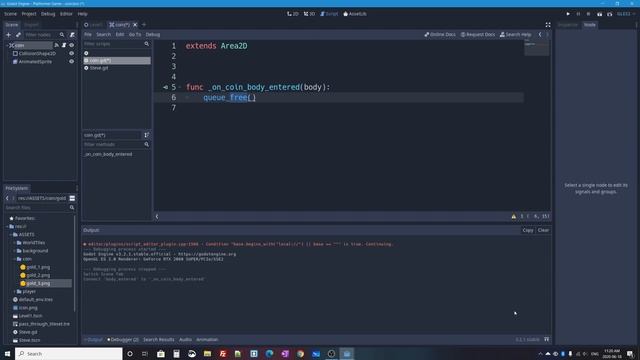Switch to the Inspector tab
This screenshot has width=640, height=360.
click(x=568, y=25)
